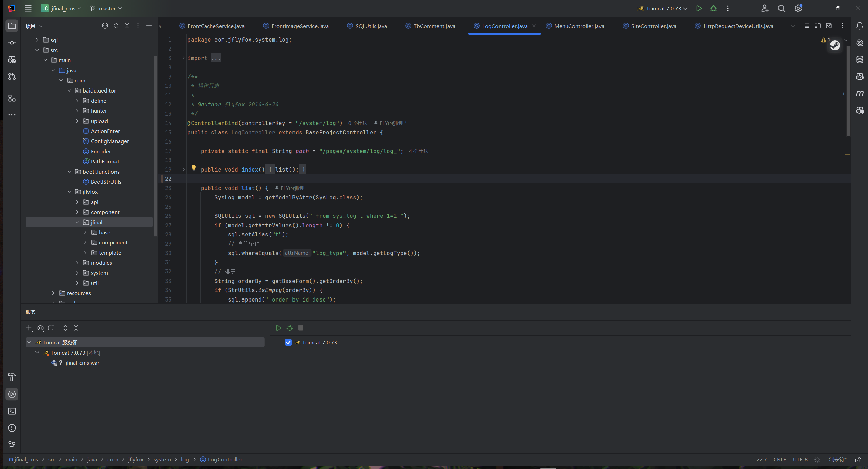Open Search Everywhere magnifier
Image resolution: width=868 pixels, height=469 pixels.
[782, 8]
